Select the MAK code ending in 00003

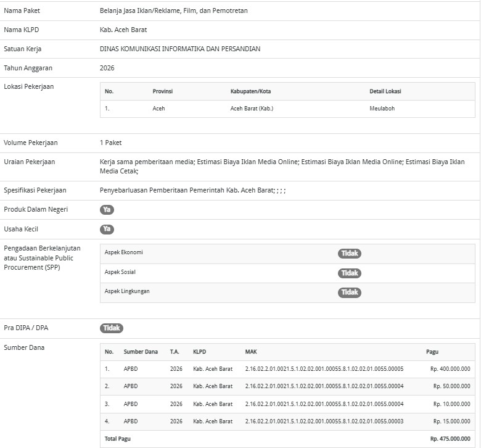[324, 421]
